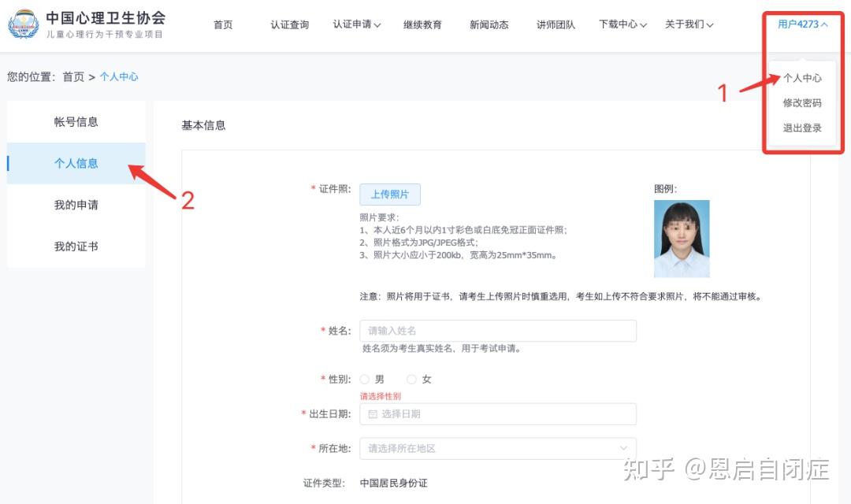Click 首页 in the top navigation
851x504 pixels.
click(222, 24)
